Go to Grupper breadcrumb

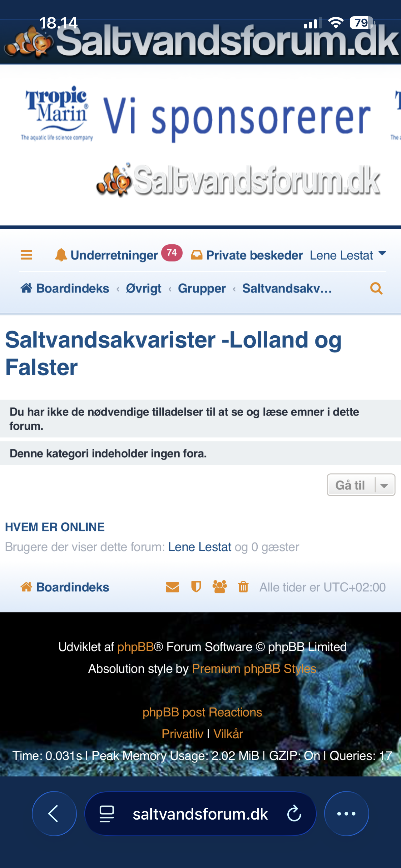pos(202,289)
